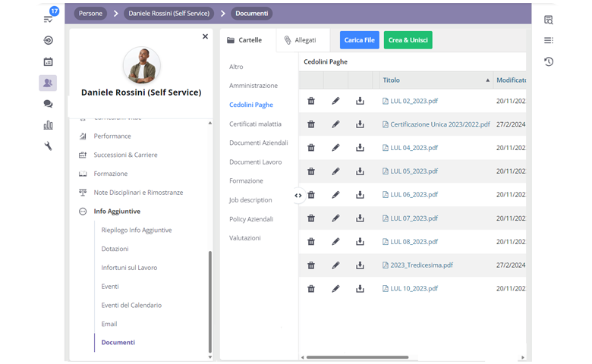Close the Daniele Rossini profile panel
This screenshot has width=592, height=364.
click(x=205, y=36)
